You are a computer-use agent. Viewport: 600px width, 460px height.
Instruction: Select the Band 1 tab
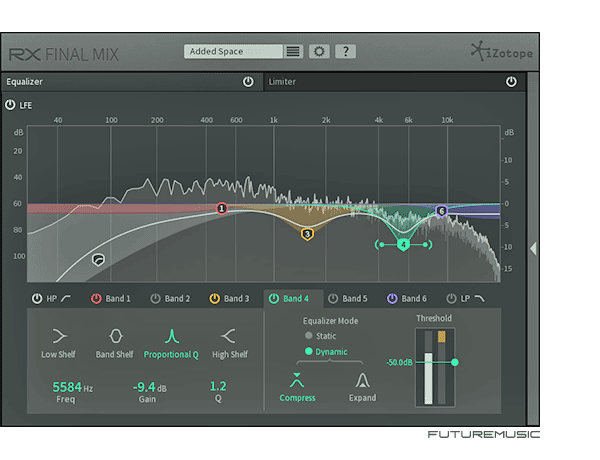click(118, 299)
